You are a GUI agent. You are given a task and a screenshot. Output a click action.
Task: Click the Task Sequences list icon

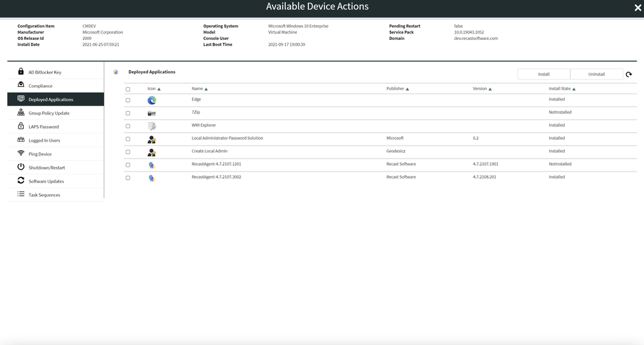point(21,194)
